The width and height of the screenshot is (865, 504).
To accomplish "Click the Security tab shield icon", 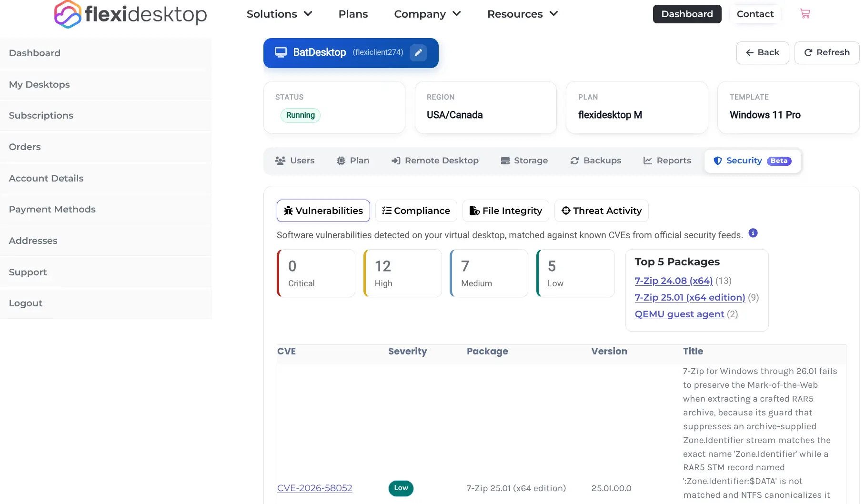I will coord(718,161).
